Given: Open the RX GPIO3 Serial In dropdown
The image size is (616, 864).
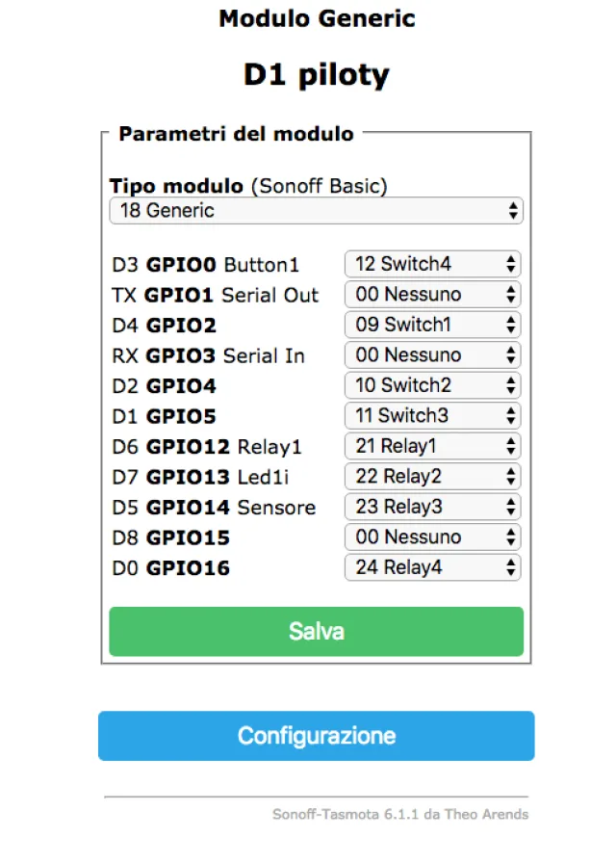Looking at the screenshot, I should pos(431,354).
